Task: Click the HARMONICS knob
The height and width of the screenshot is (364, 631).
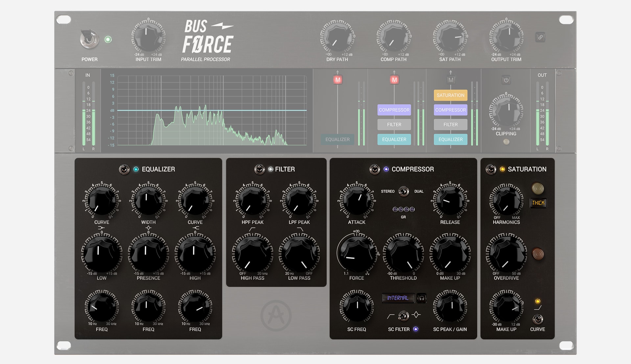Action: [506, 200]
